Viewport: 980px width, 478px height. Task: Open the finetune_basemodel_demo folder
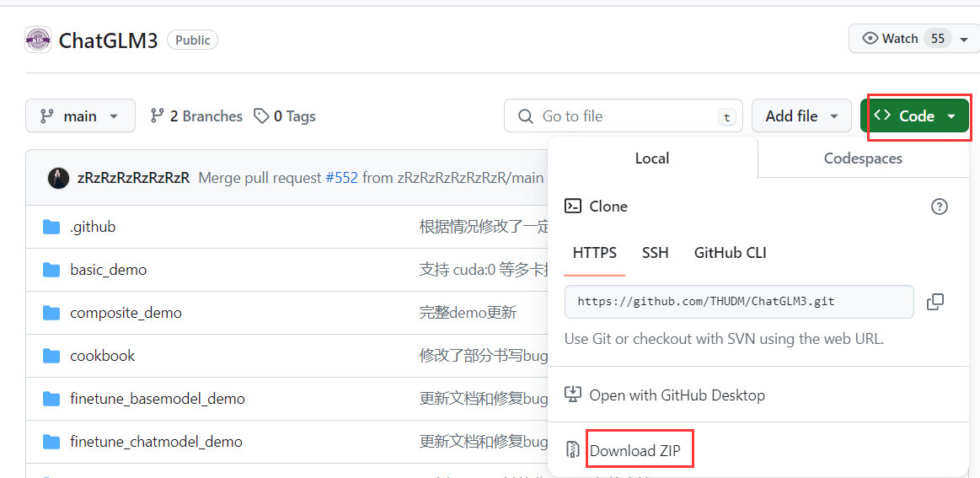pos(158,399)
